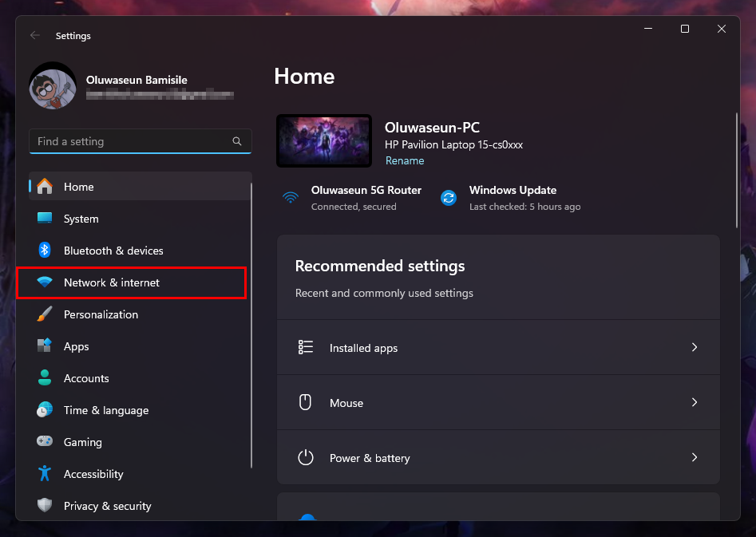The height and width of the screenshot is (537, 756).
Task: Click the Time & language globe icon
Action: point(45,410)
